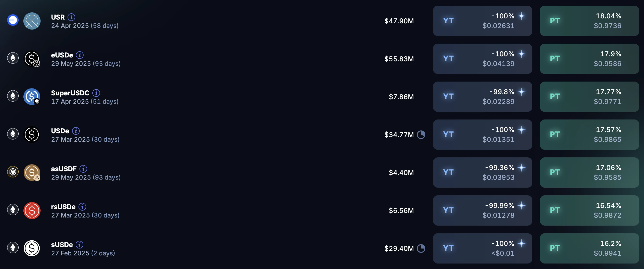Select the YT button for USR

point(482,21)
